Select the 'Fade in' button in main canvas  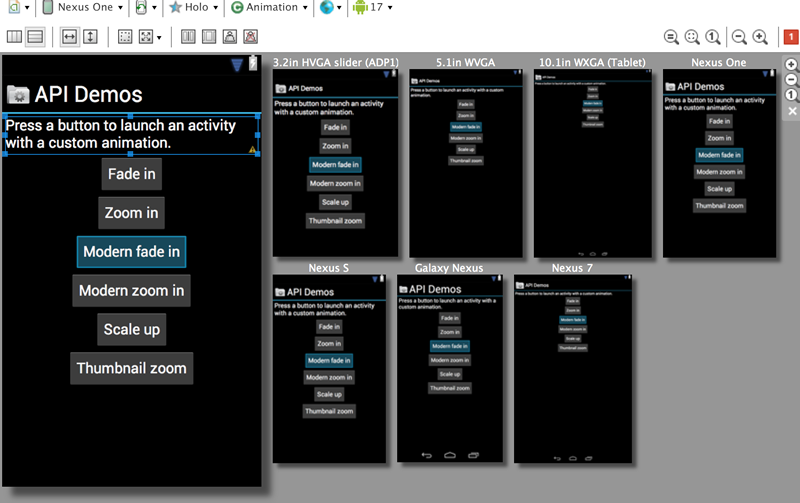point(132,174)
